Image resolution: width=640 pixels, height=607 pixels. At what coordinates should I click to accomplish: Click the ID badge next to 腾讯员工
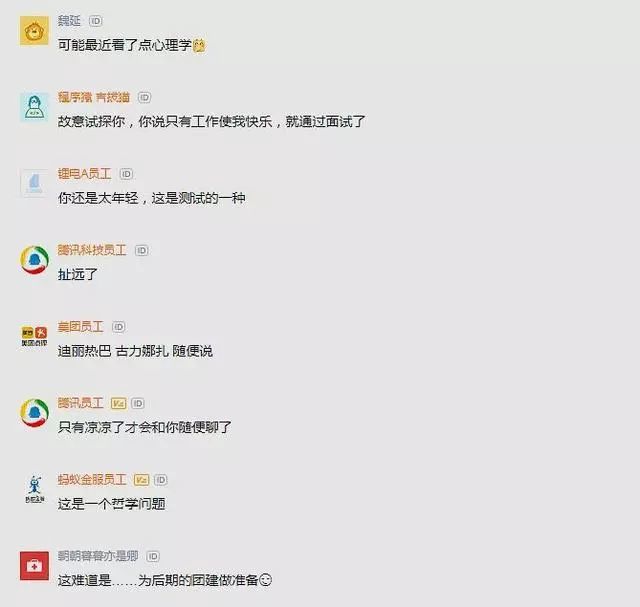(138, 404)
